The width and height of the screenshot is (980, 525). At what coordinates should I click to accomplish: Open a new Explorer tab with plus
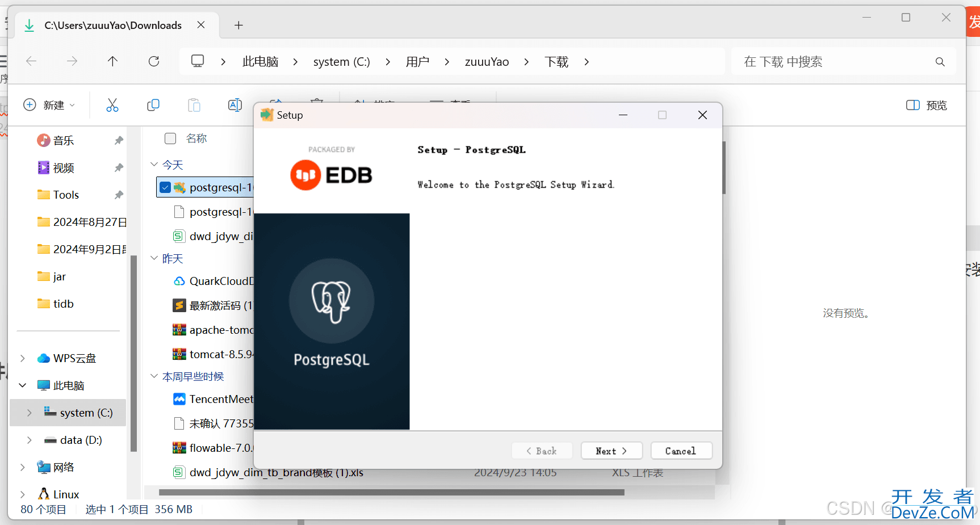tap(238, 25)
